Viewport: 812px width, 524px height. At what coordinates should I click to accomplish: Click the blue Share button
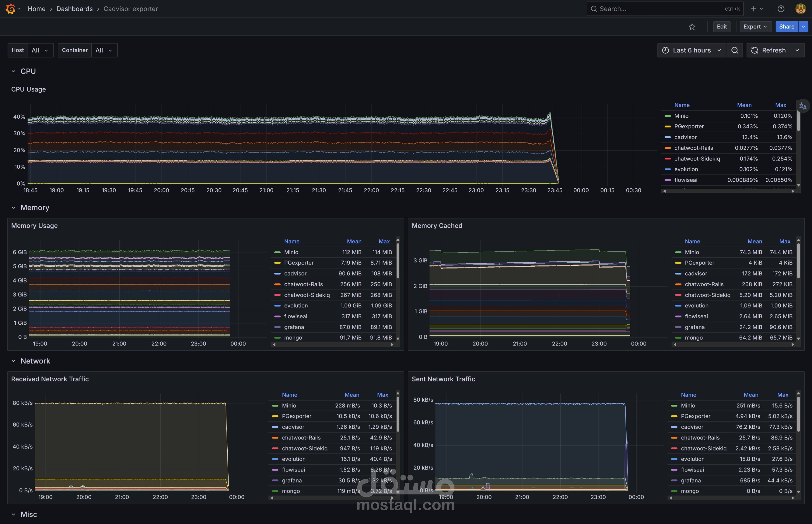coord(787,27)
